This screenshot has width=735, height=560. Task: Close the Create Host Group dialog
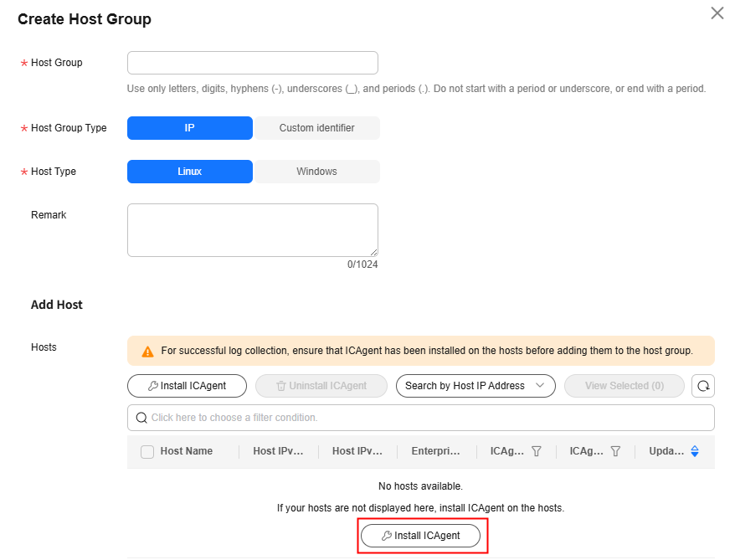coord(717,13)
